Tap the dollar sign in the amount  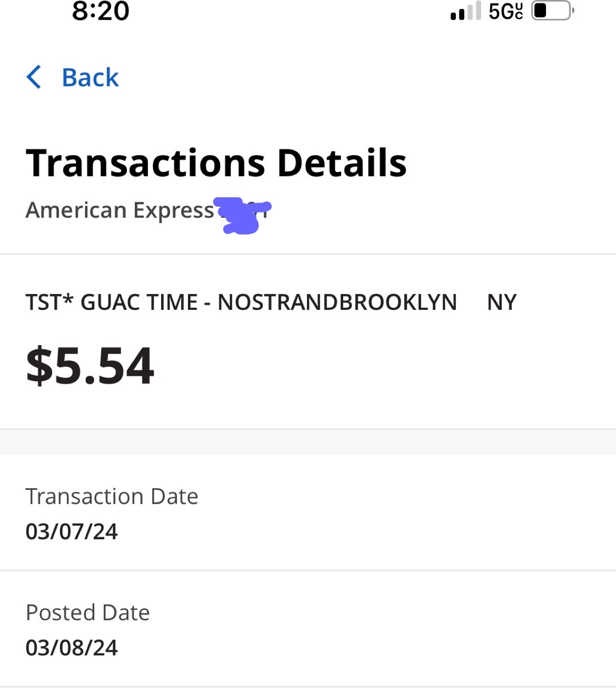point(39,366)
